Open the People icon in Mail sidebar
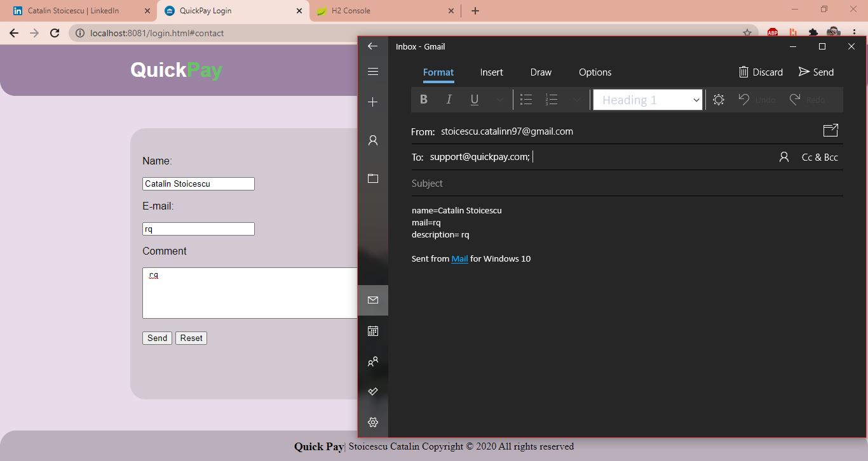868x461 pixels. [373, 361]
